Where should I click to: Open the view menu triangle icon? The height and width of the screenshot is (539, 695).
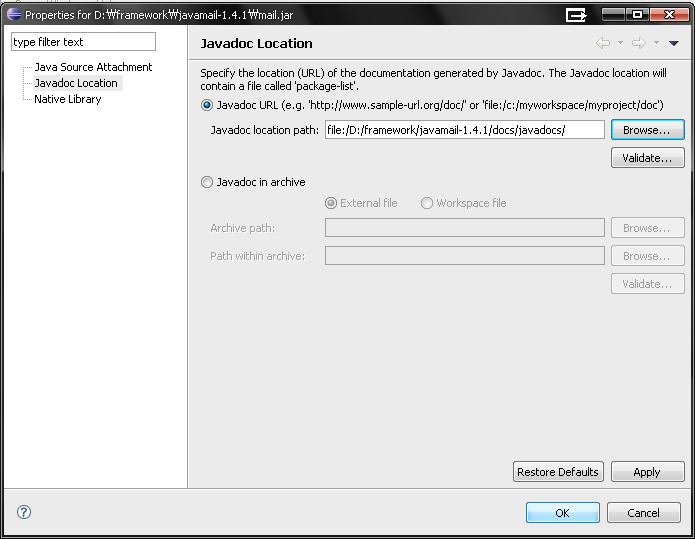pyautogui.click(x=674, y=43)
